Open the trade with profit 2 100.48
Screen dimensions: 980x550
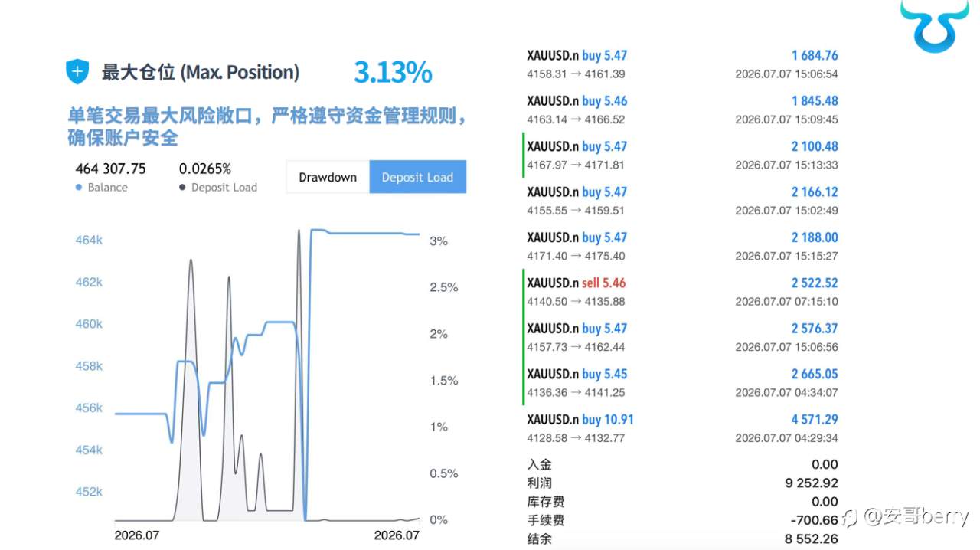(682, 155)
